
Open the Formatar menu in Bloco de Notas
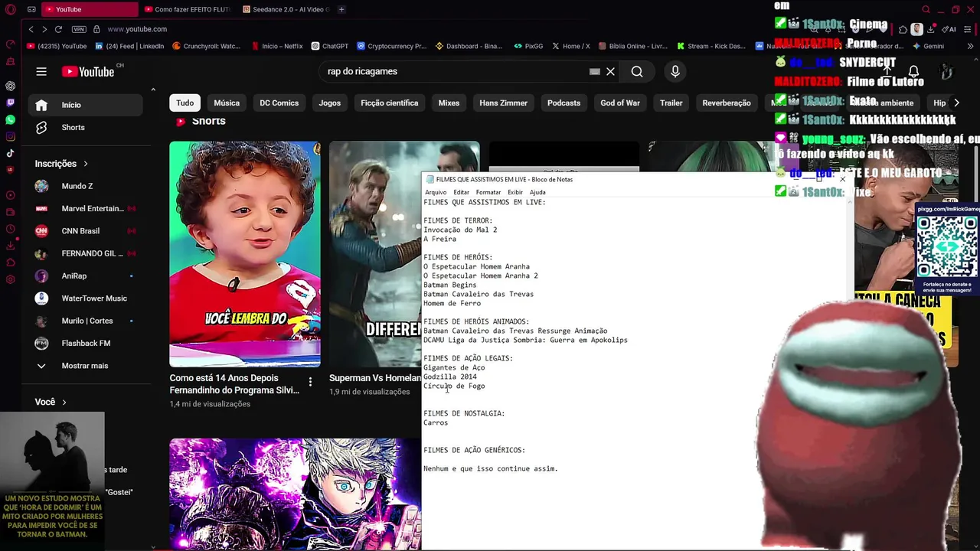tap(488, 192)
